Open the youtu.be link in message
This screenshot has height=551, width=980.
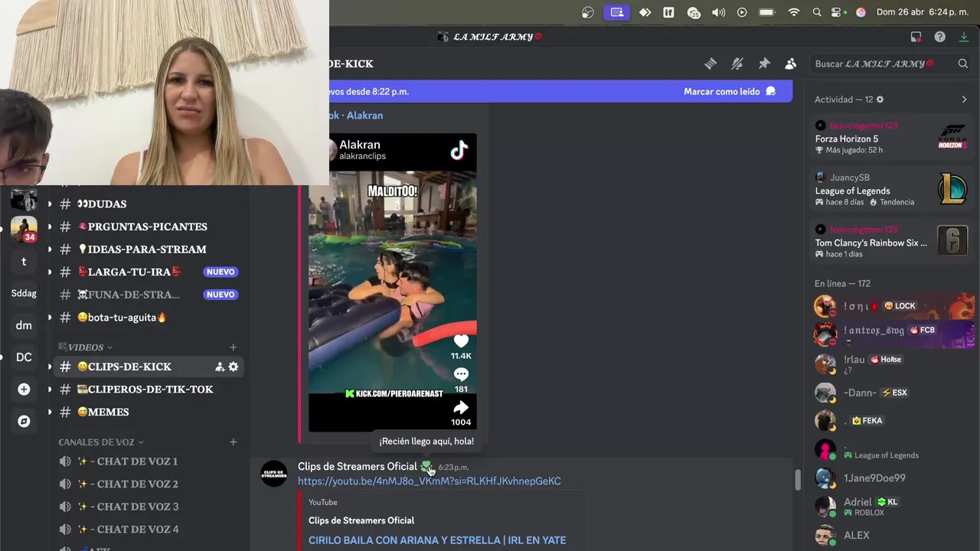tap(430, 481)
